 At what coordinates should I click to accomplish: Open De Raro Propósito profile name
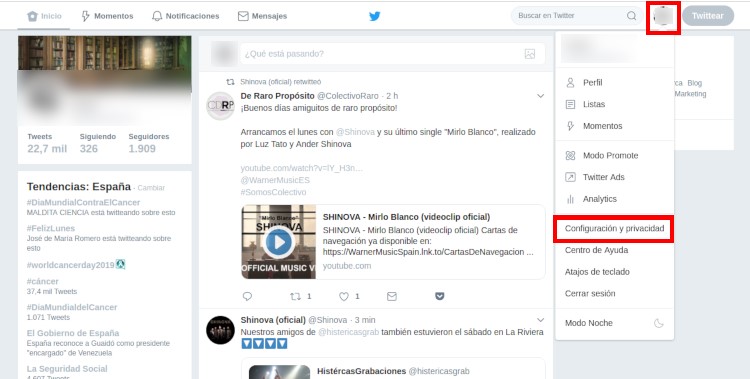coord(277,96)
